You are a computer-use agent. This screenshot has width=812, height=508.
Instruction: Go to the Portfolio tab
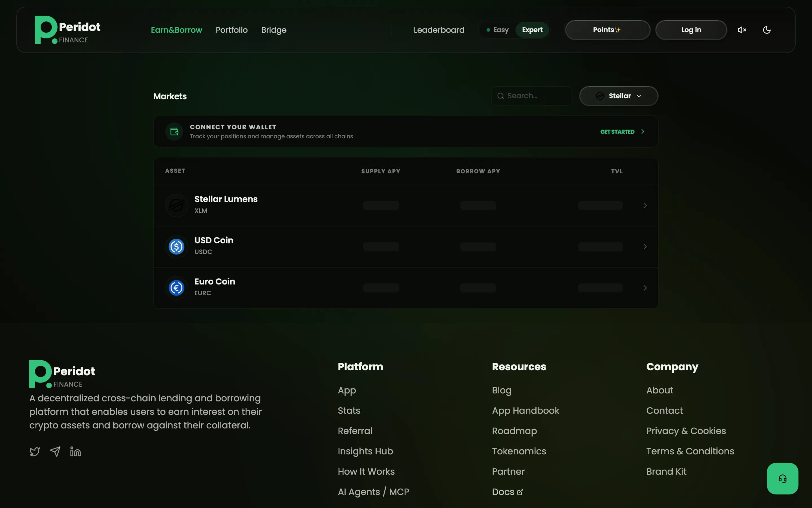(231, 30)
